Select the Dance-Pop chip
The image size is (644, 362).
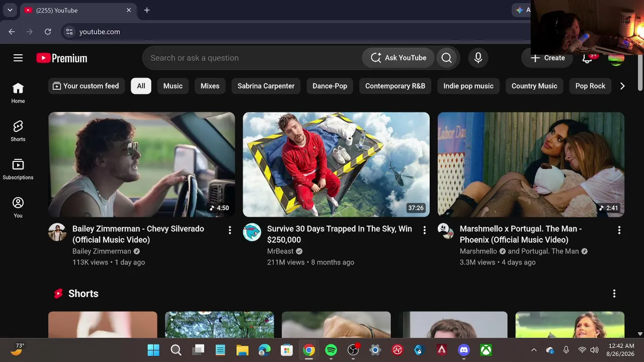point(330,86)
